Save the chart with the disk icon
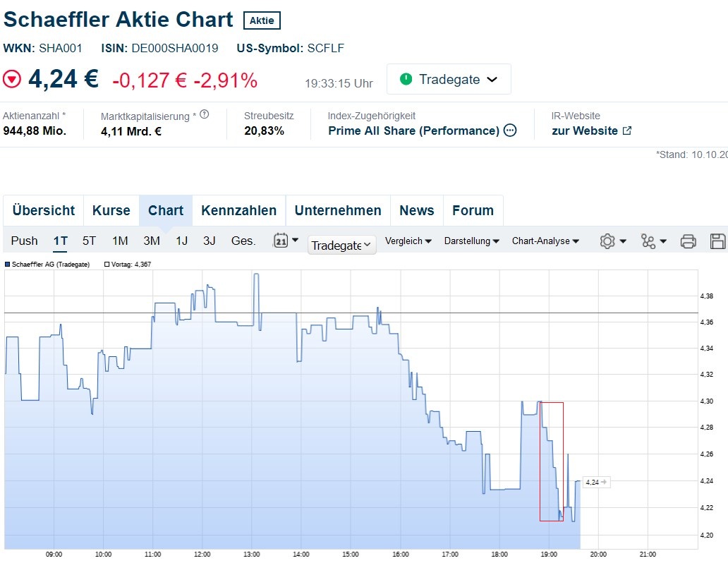The width and height of the screenshot is (728, 563). (717, 241)
